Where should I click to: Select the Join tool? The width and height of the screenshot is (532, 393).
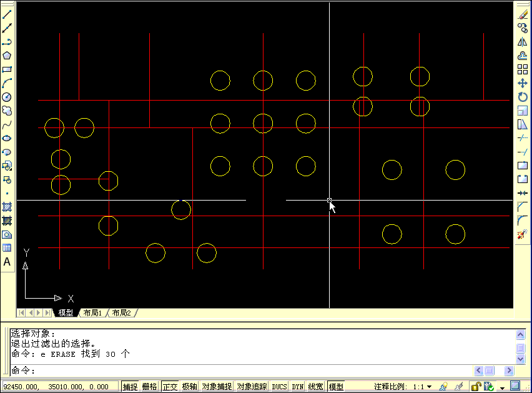(x=523, y=193)
